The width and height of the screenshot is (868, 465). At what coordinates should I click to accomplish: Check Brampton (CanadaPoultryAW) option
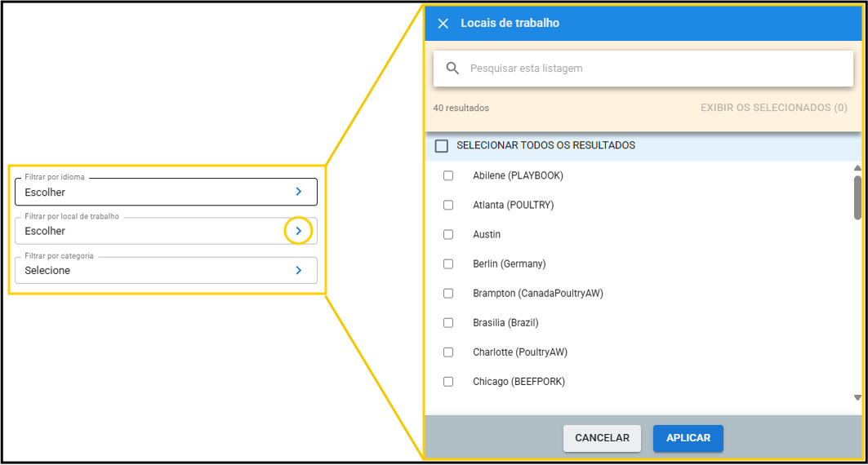click(x=448, y=293)
